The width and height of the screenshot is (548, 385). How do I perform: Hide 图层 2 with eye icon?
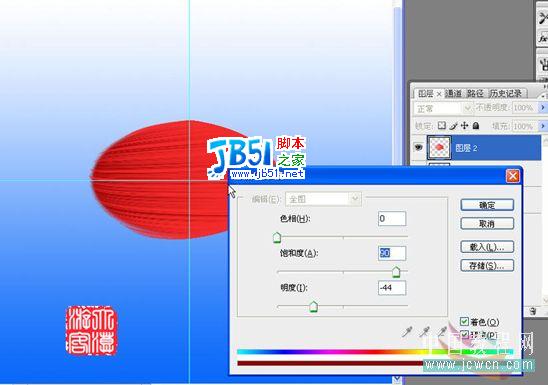[418, 147]
